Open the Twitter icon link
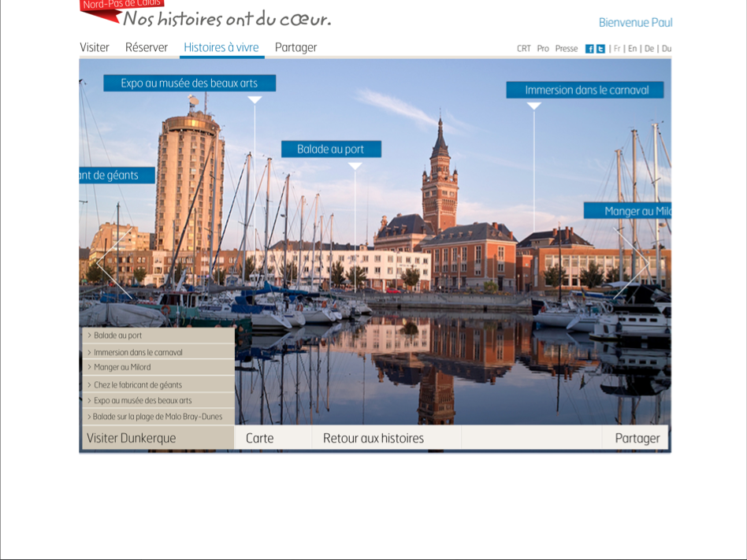747x560 pixels. (x=600, y=49)
